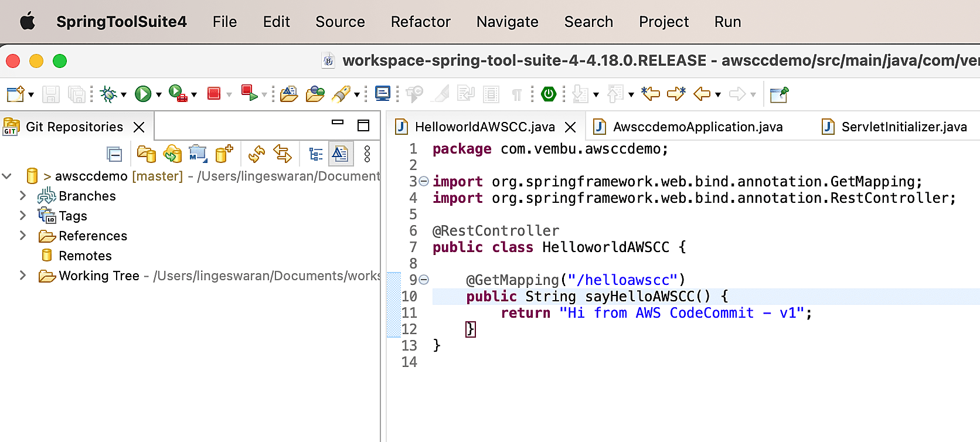Click Next Edit Location arrow icon
This screenshot has width=980, height=442.
[676, 94]
